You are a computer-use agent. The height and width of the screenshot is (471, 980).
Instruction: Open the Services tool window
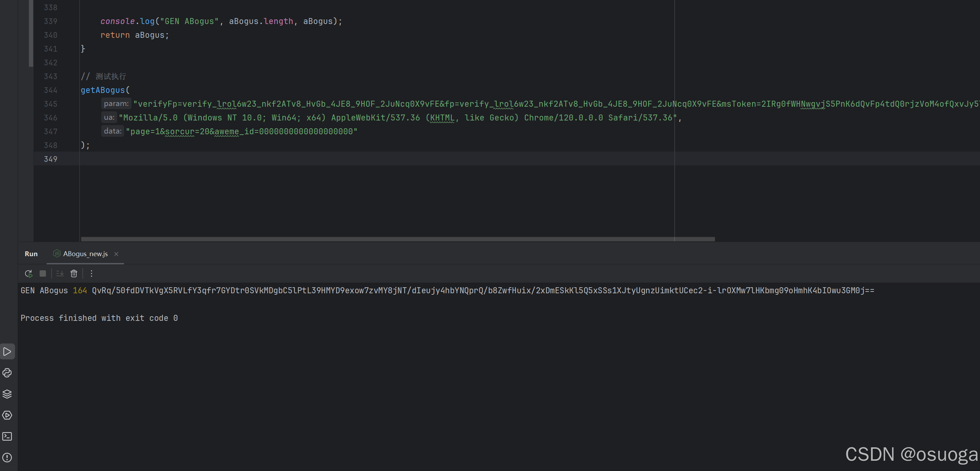coord(7,415)
